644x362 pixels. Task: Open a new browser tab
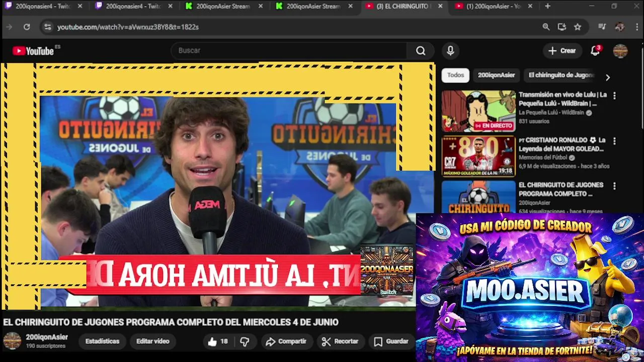(x=547, y=7)
